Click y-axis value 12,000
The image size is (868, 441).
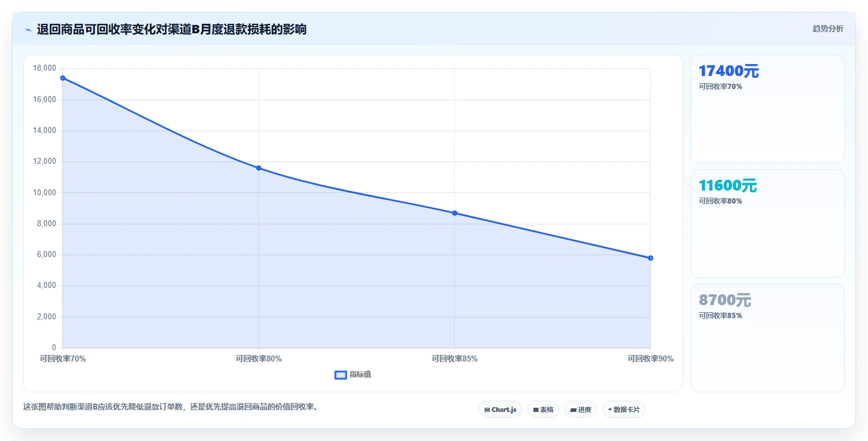[45, 161]
